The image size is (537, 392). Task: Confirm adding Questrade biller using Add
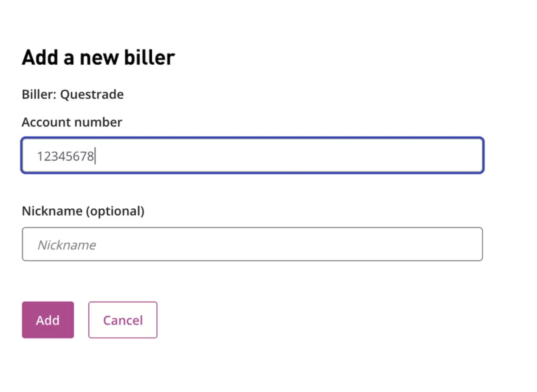(x=48, y=320)
